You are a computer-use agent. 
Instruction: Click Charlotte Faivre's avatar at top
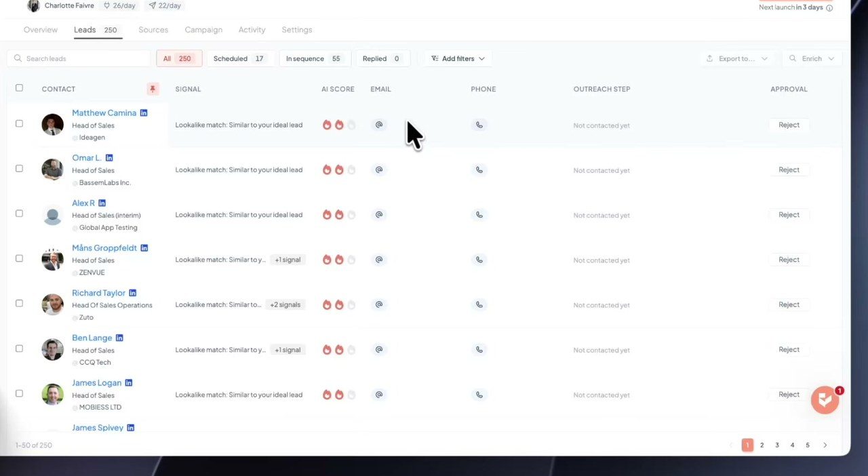point(33,5)
